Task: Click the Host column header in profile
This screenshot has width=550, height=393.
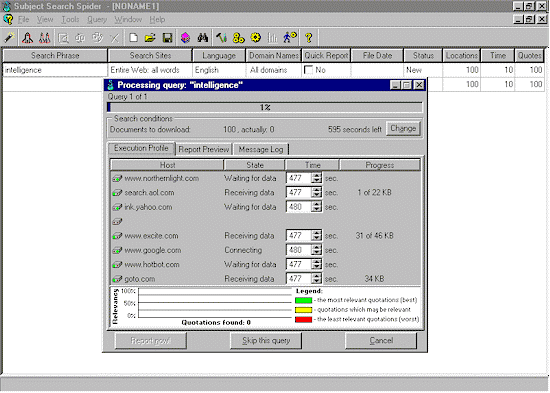Action: coord(167,165)
